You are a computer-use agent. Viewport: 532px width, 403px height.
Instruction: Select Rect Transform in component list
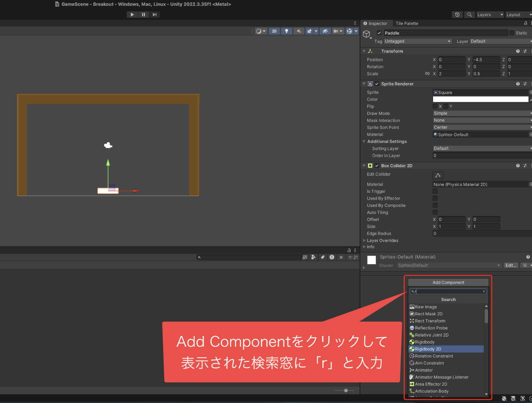tap(447, 321)
